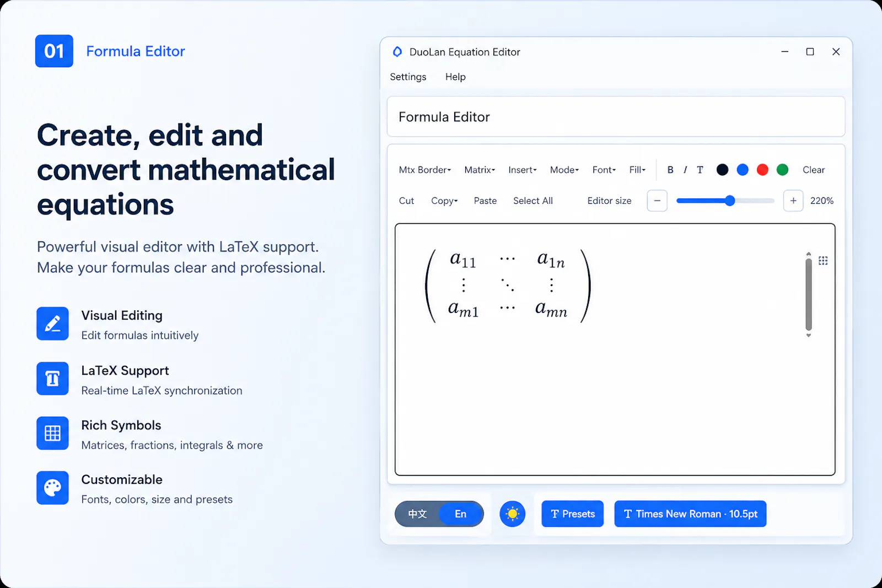Open the Font dropdown

click(604, 170)
